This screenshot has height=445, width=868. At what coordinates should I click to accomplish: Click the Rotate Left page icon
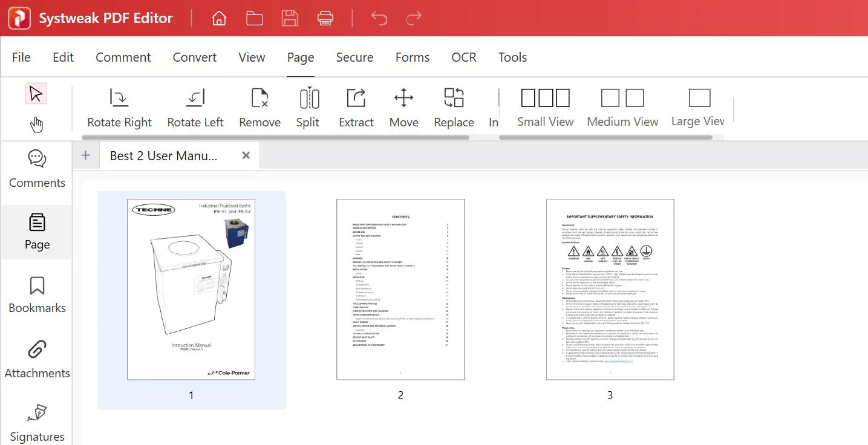(195, 99)
